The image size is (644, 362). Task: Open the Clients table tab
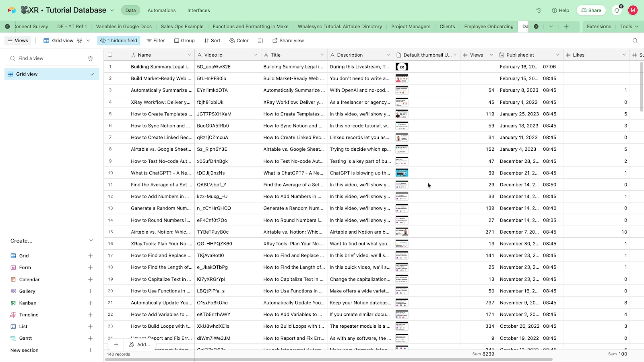(447, 27)
